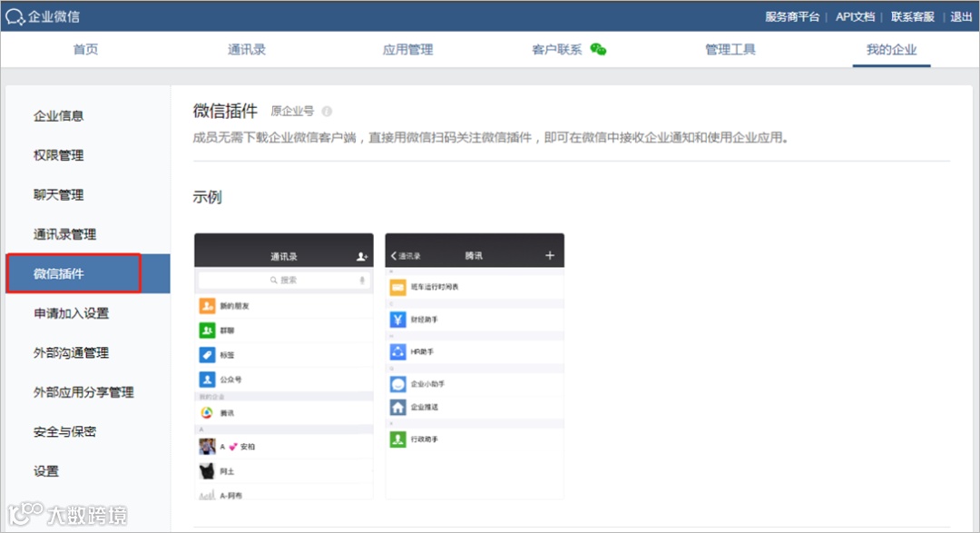Viewport: 980px width, 533px height.
Task: Select 微信插件 in the sidebar
Action: [88, 273]
